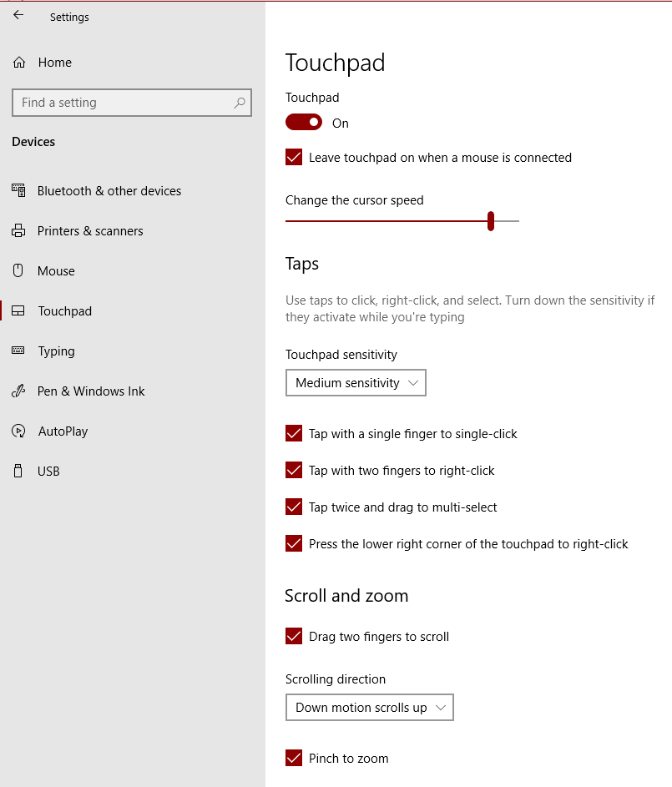Screen dimensions: 672x787
Task: Turn off the Touchpad toggle switch
Action: [x=304, y=123]
